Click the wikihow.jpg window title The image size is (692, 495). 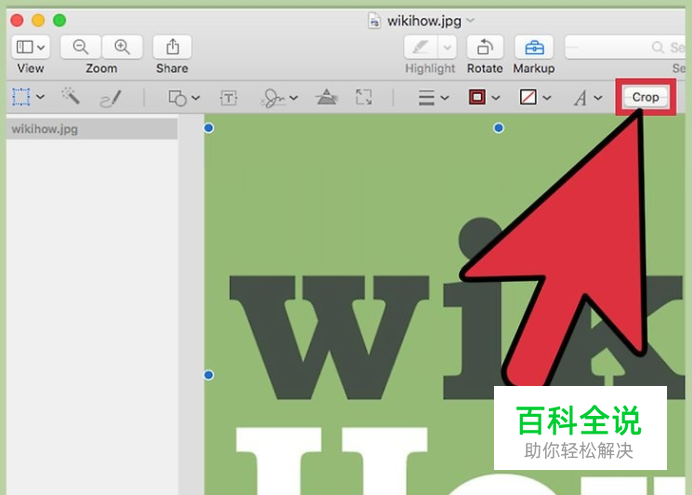pyautogui.click(x=425, y=21)
